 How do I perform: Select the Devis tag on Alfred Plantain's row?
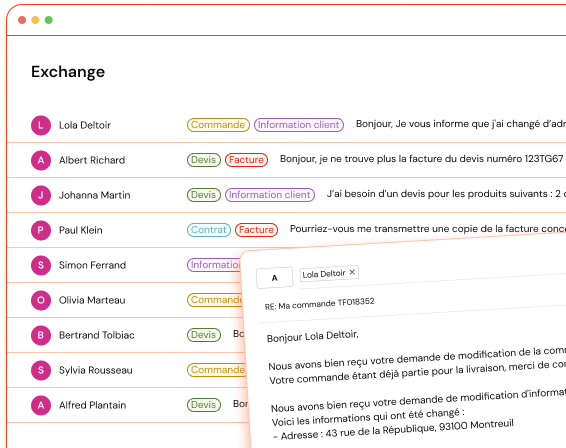pyautogui.click(x=204, y=405)
